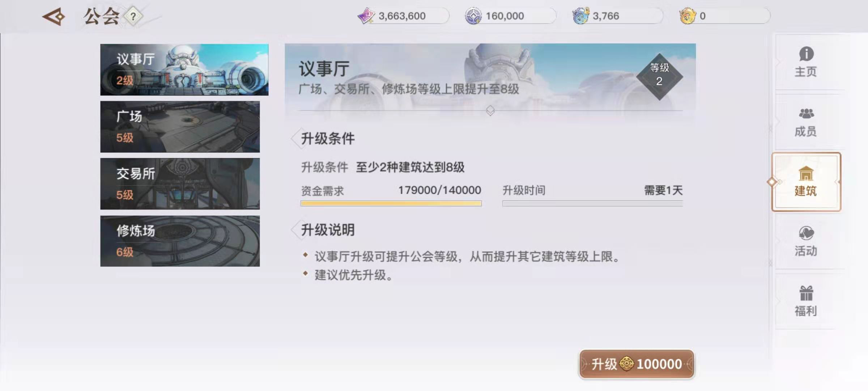Open the 活动 activity tab
This screenshot has height=391, width=868.
pos(806,241)
